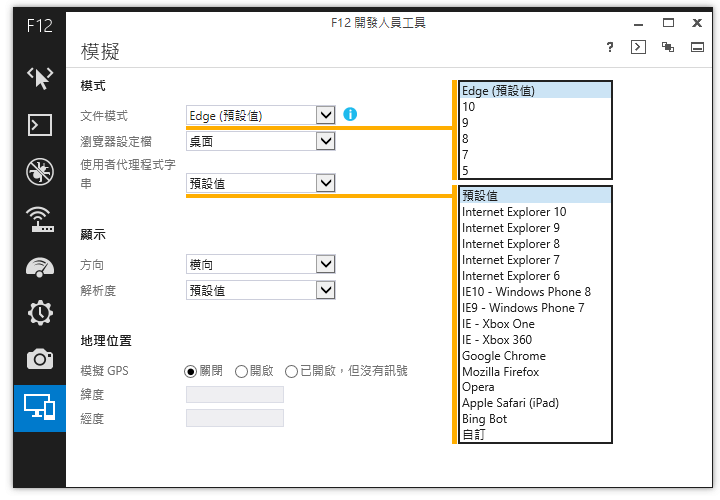Select Internet Explorer 8 user agent
This screenshot has height=500, width=720.
point(535,244)
